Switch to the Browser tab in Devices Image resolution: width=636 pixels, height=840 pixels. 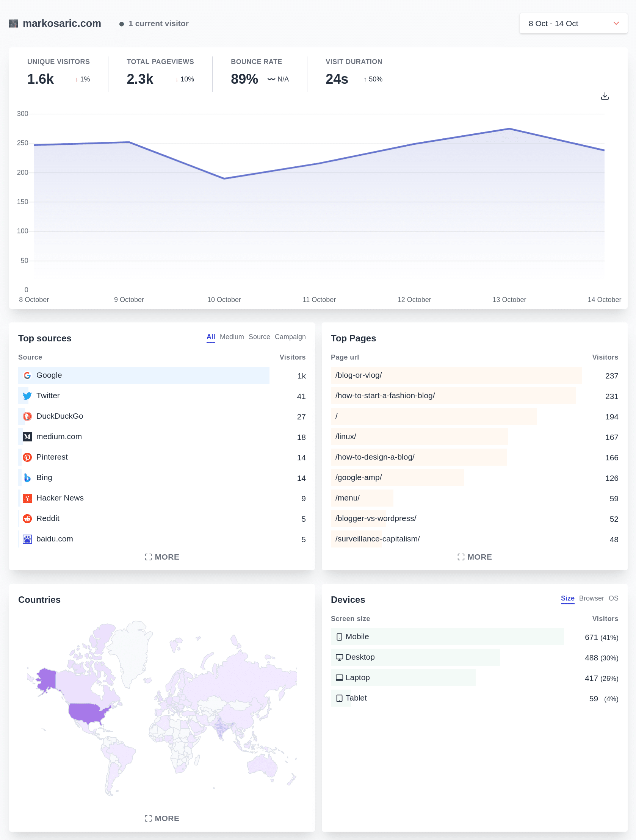coord(591,598)
